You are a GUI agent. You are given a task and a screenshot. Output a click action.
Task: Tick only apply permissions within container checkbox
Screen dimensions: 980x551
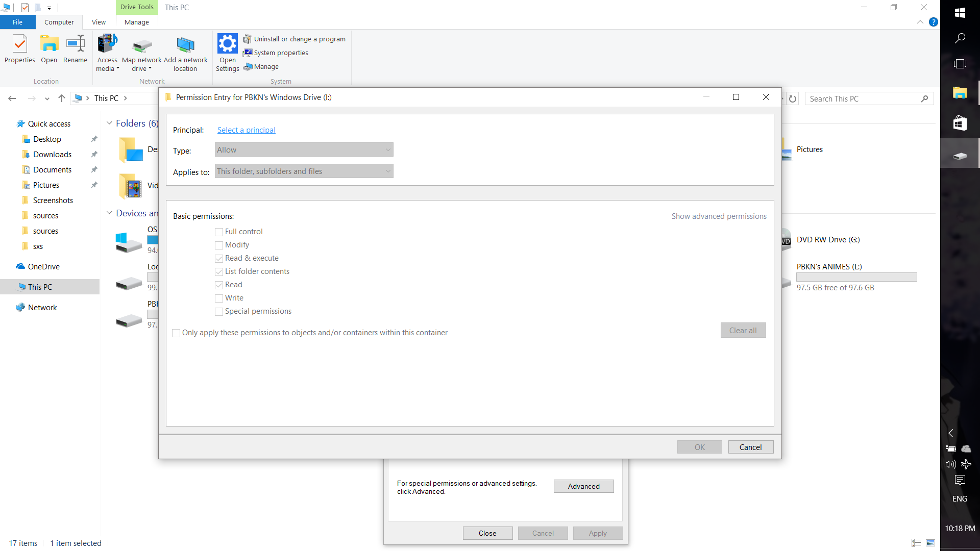(x=177, y=333)
